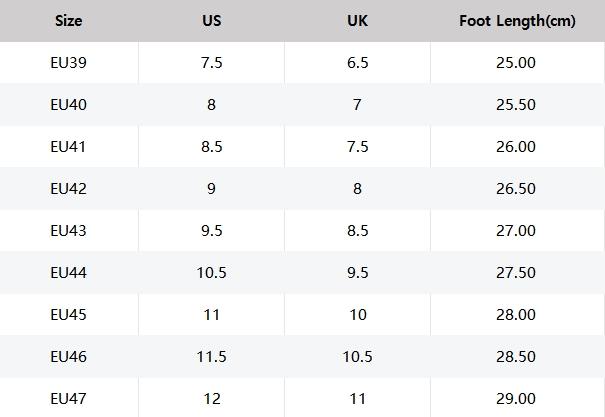
Task: Click the 27.50 foot length value
Action: click(516, 272)
